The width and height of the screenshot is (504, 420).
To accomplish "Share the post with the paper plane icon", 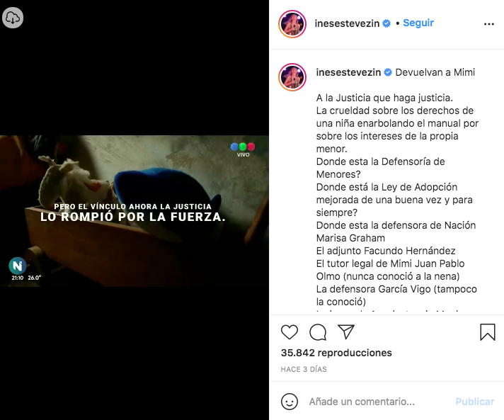I will click(x=346, y=332).
